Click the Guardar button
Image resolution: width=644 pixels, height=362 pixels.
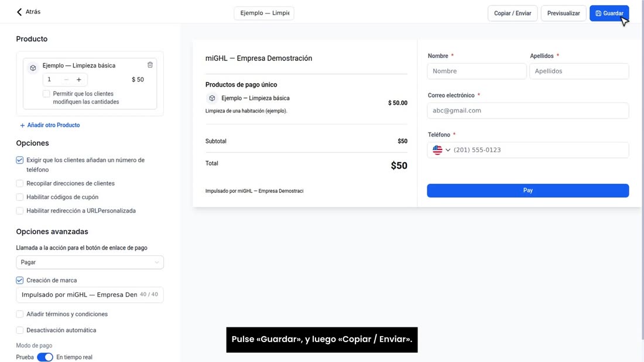(x=609, y=13)
